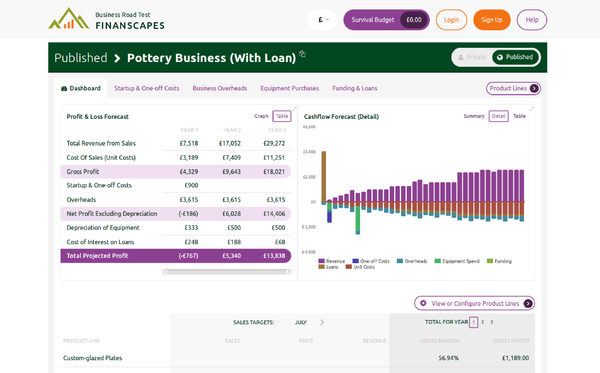
Task: Switch the Cashflow Forecast to Table view
Action: click(x=519, y=116)
